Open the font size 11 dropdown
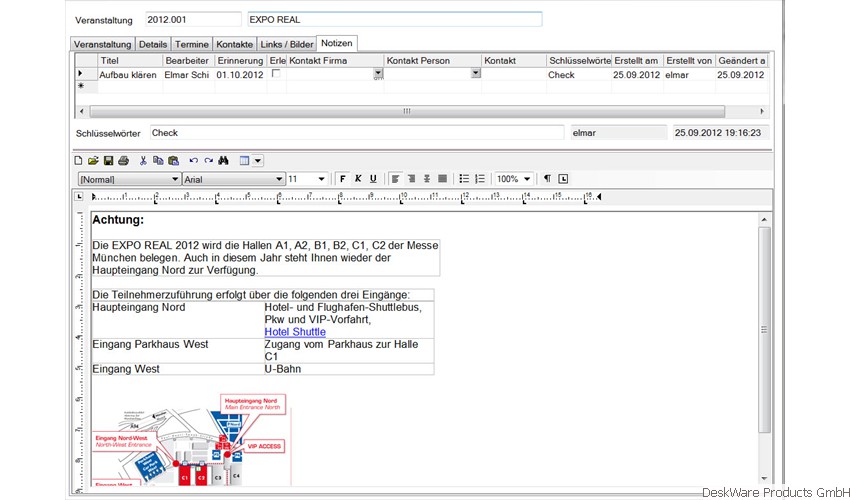 click(x=321, y=179)
